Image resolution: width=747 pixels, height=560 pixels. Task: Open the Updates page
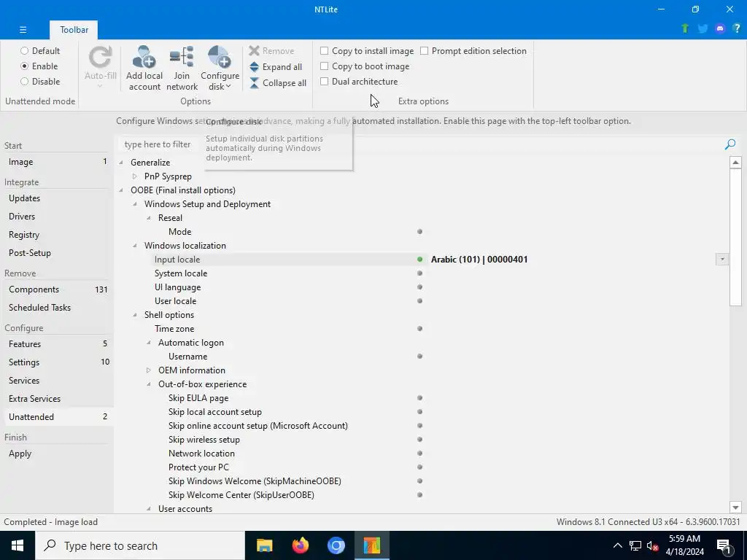(57, 198)
